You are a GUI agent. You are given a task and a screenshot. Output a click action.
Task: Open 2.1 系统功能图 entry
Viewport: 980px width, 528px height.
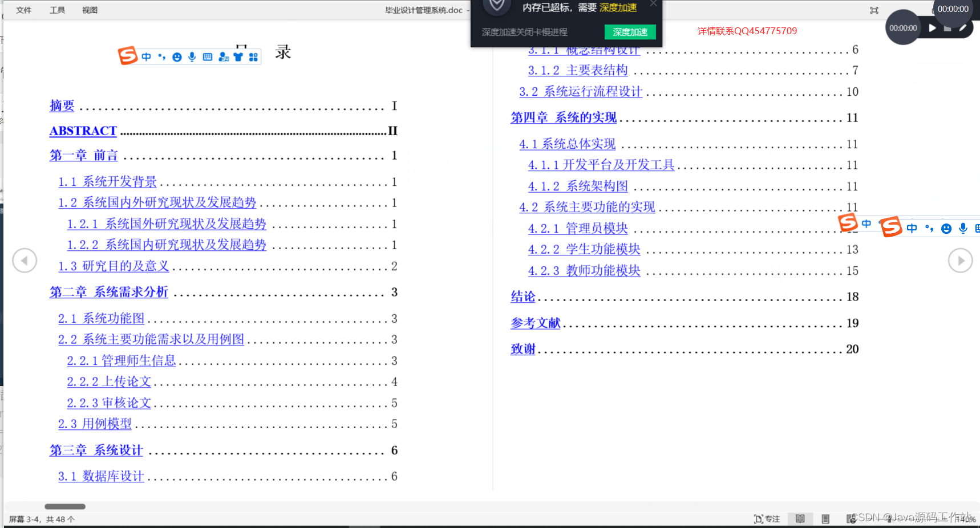101,318
